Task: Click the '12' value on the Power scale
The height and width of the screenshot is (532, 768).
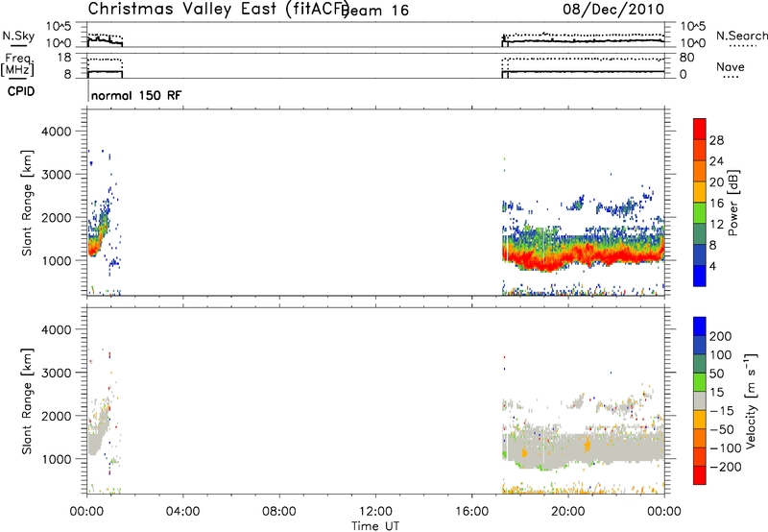Action: pos(716,225)
